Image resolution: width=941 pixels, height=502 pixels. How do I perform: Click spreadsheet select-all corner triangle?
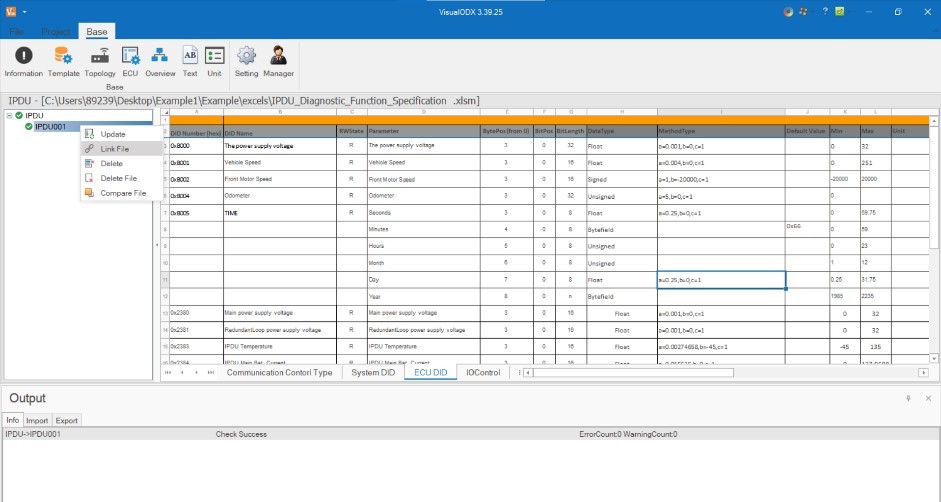click(x=165, y=112)
